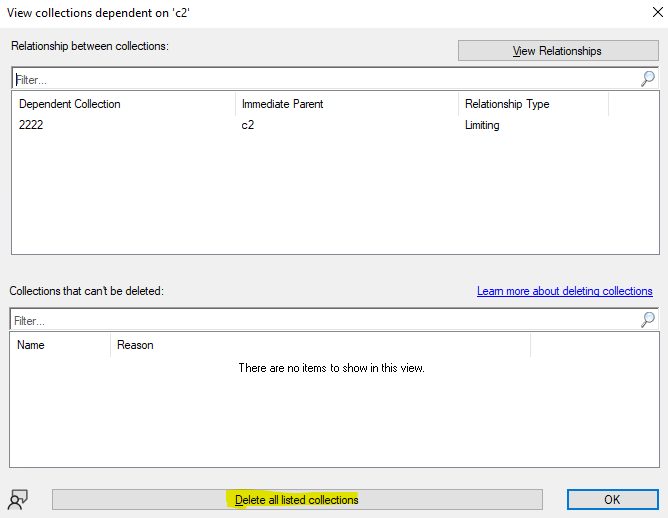
Task: Sort by Relationship Type column header
Action: pyautogui.click(x=533, y=104)
